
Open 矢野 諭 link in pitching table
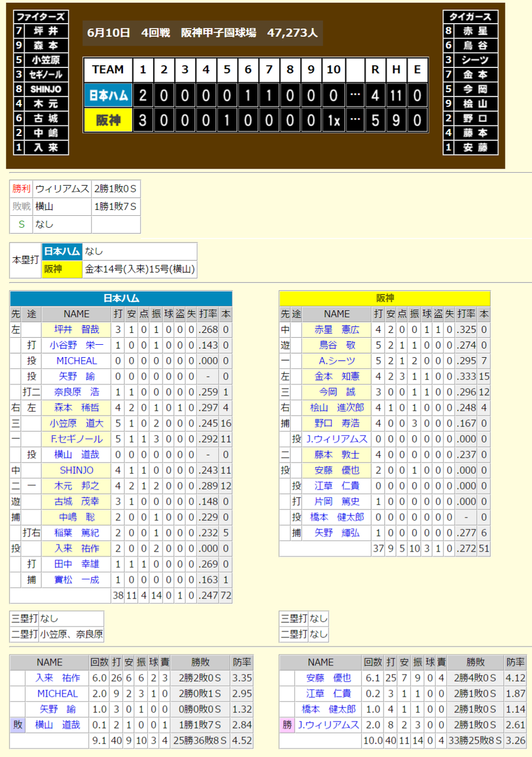click(x=57, y=709)
